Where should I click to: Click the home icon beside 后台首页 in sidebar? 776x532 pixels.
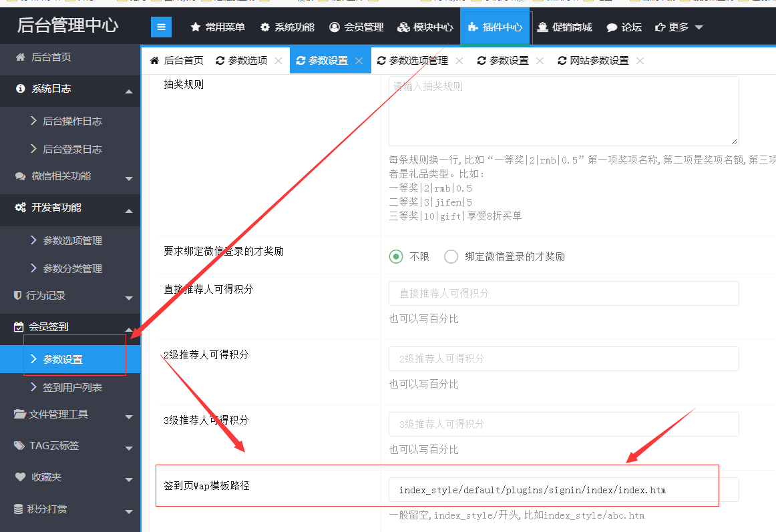pos(20,57)
